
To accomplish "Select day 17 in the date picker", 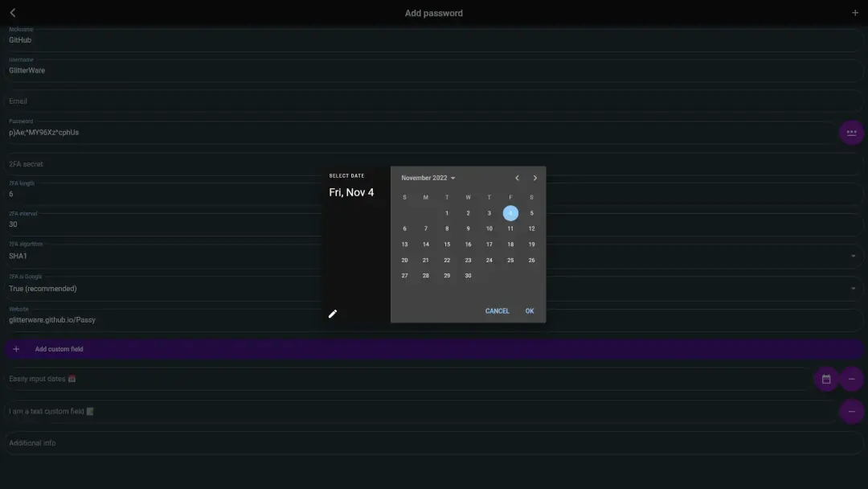I will pyautogui.click(x=489, y=244).
